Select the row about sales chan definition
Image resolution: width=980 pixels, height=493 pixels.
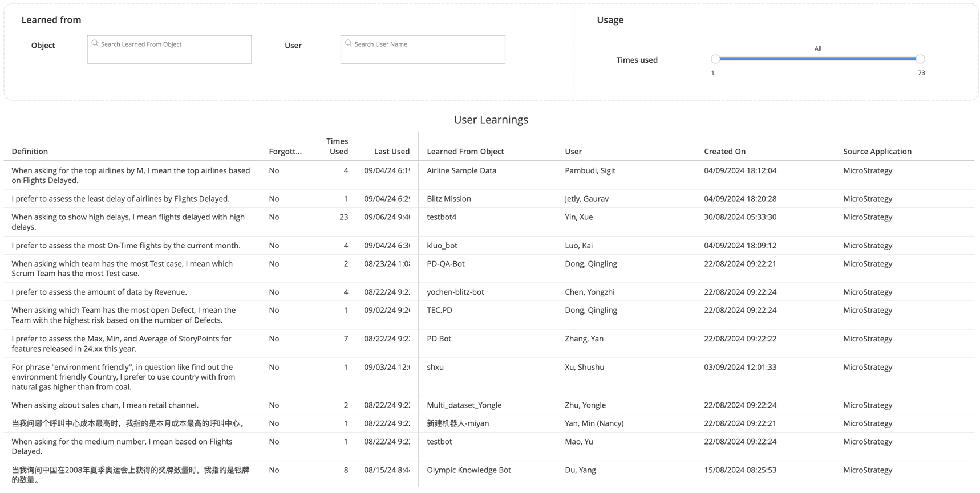coord(105,405)
